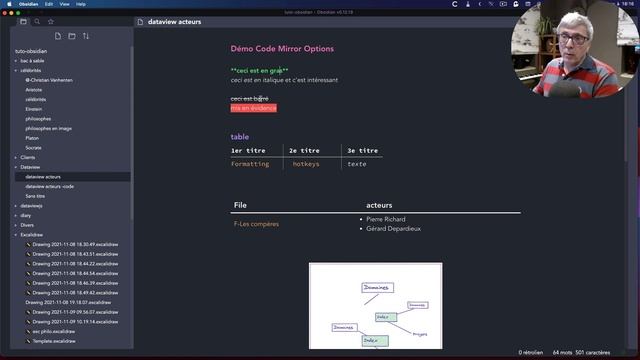This screenshot has height=360, width=640.
Task: Open the Obsidian application menu
Action: tap(28, 4)
